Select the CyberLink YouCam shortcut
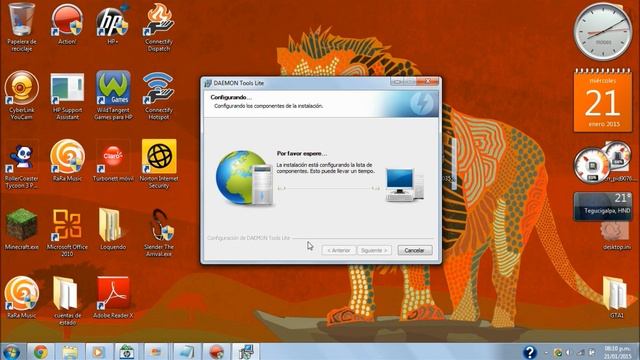 (x=22, y=96)
